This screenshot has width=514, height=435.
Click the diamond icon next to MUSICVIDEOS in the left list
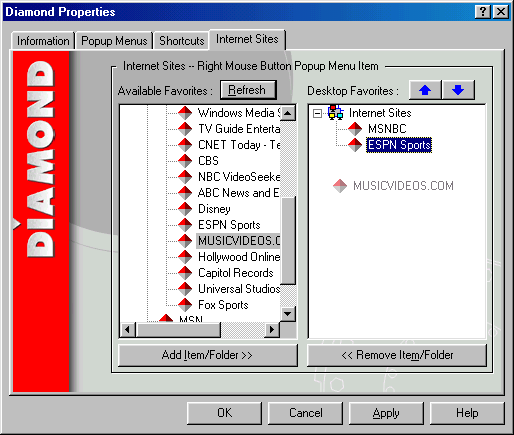point(185,241)
